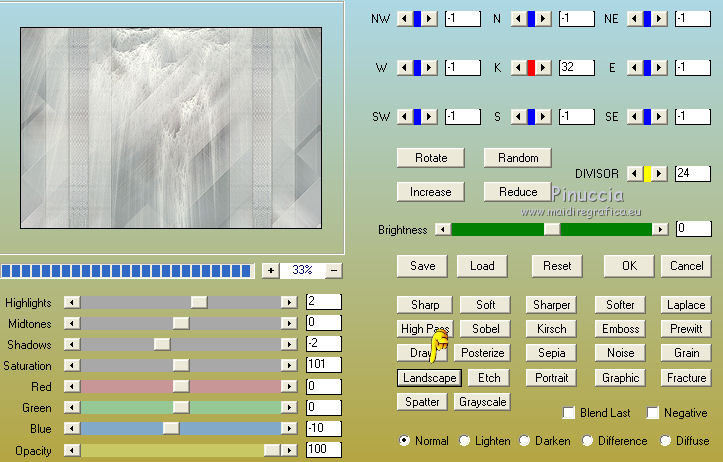Click NE right arrow stepper
The height and width of the screenshot is (462, 723).
659,18
